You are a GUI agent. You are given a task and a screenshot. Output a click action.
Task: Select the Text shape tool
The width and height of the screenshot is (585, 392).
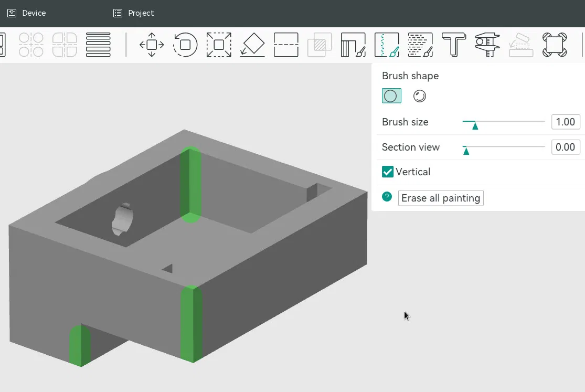tap(454, 45)
